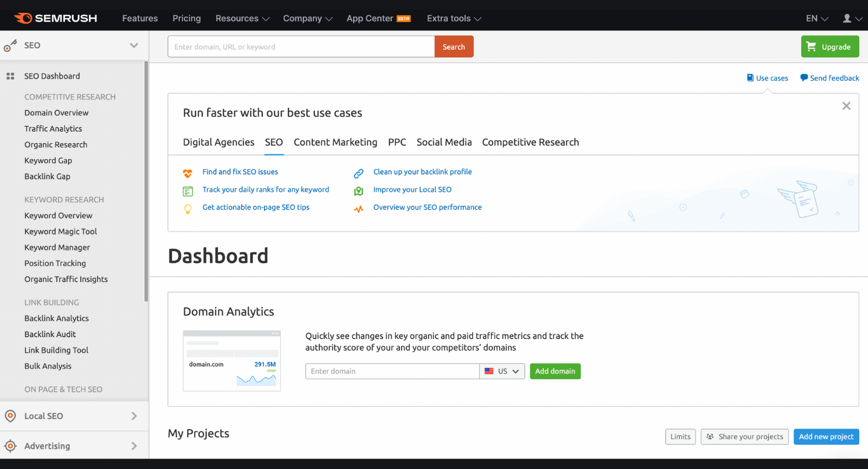
Task: Close the use cases panel
Action: [x=846, y=106]
